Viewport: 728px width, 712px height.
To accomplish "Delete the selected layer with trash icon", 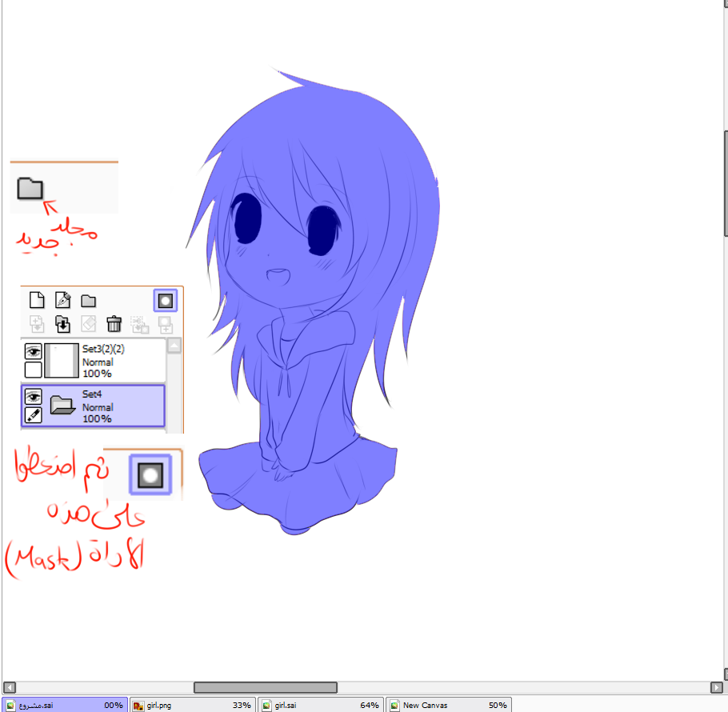I will click(114, 324).
